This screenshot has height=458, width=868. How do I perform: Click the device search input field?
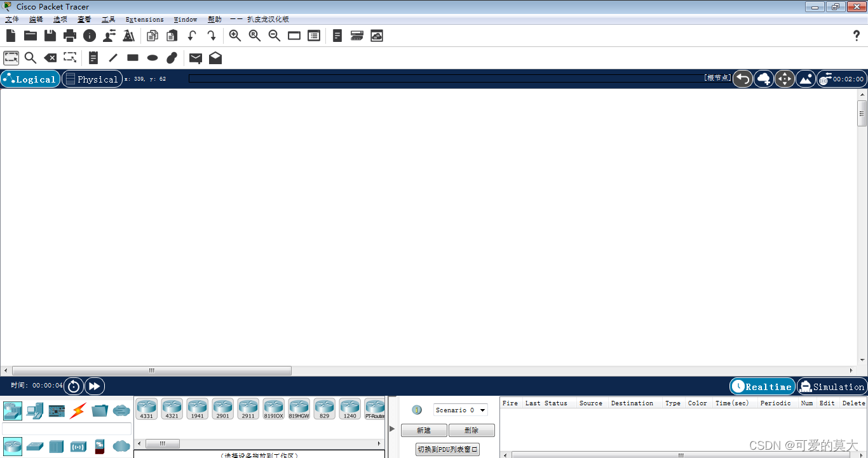[67, 429]
